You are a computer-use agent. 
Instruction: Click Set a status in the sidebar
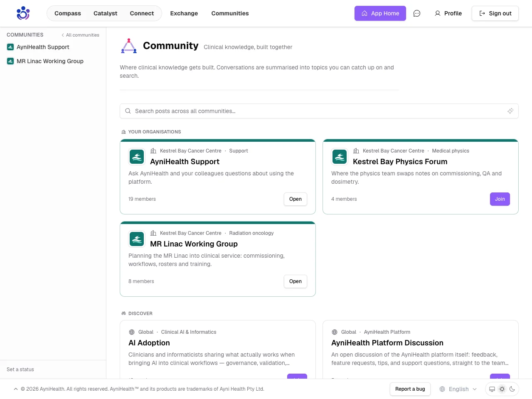coord(20,369)
